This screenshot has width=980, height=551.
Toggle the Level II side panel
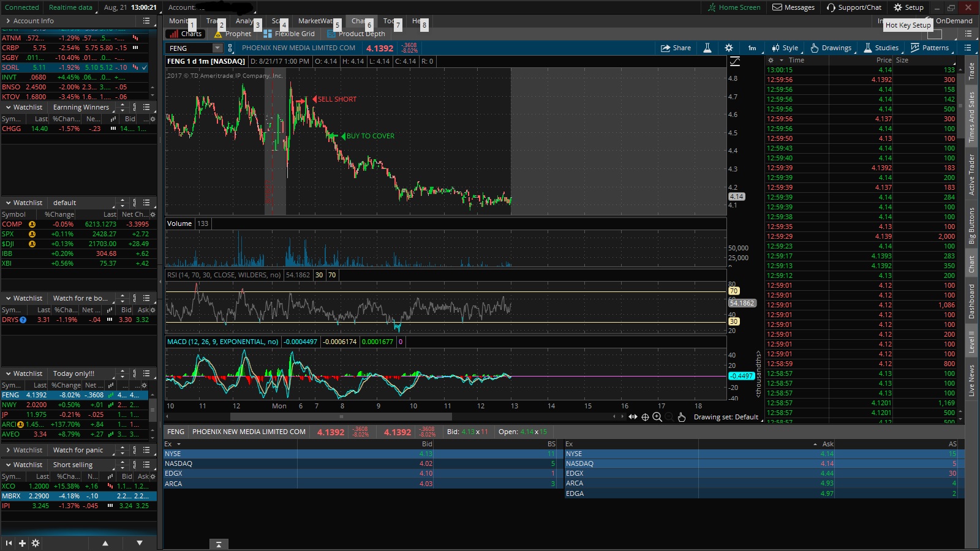[971, 342]
